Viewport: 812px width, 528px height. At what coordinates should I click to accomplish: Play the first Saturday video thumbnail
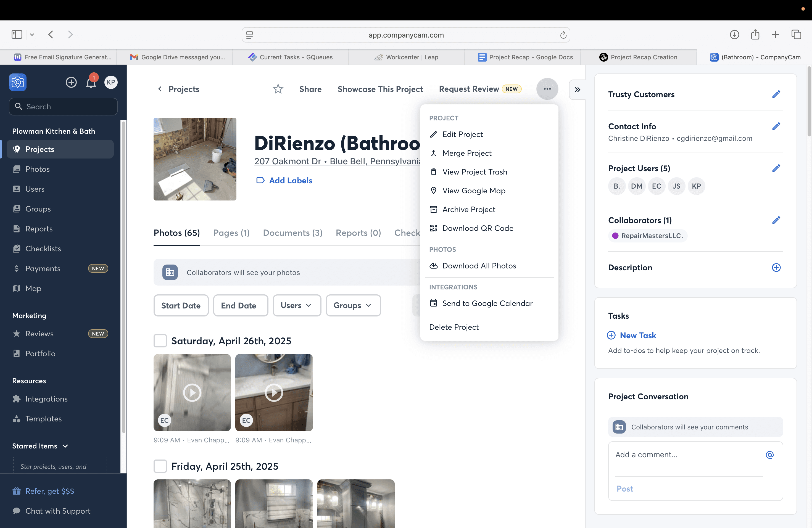pos(192,393)
